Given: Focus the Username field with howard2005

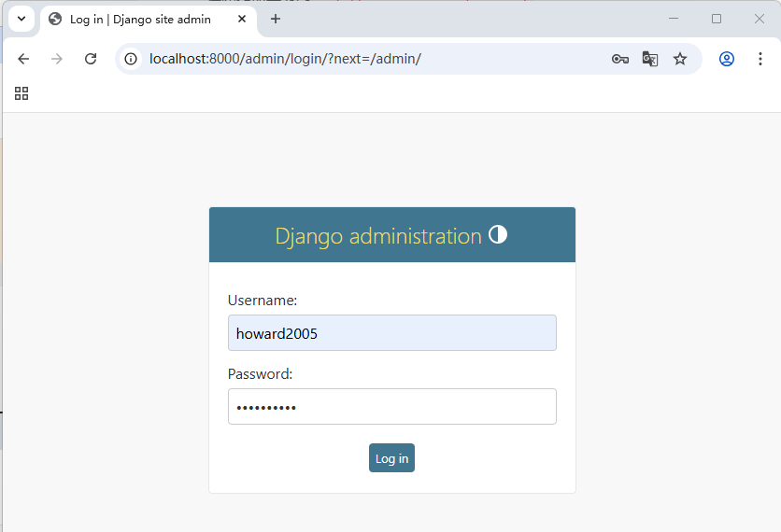Looking at the screenshot, I should coord(392,332).
